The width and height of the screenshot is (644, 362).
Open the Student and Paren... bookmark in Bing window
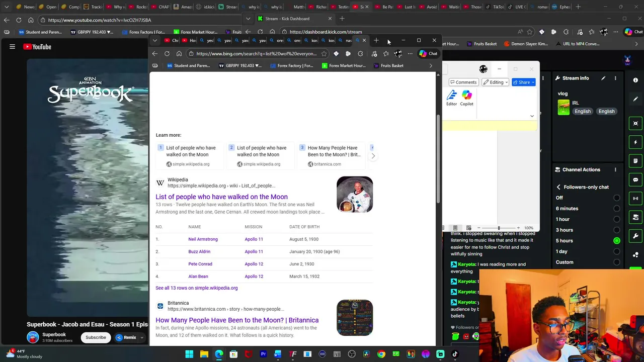click(x=188, y=66)
